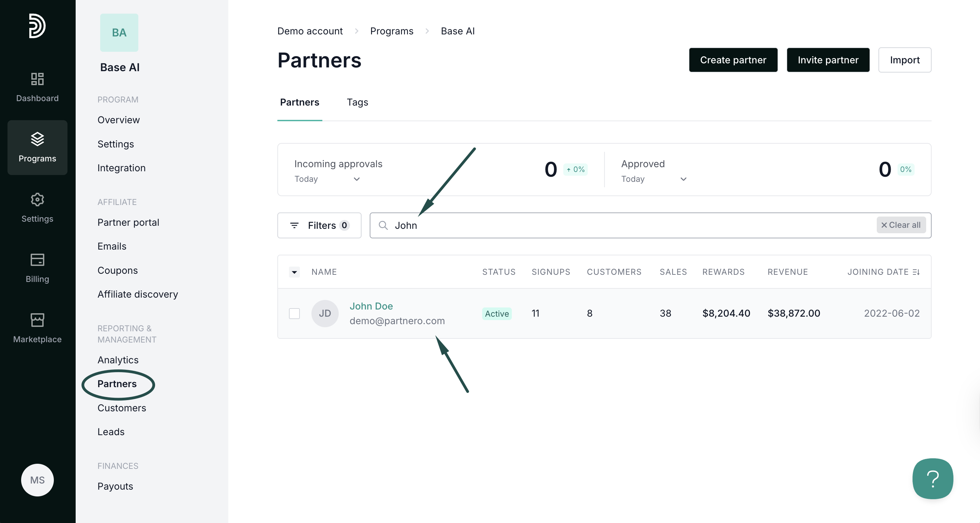Click the Partnero logo at top
The height and width of the screenshot is (523, 980).
[x=37, y=26]
